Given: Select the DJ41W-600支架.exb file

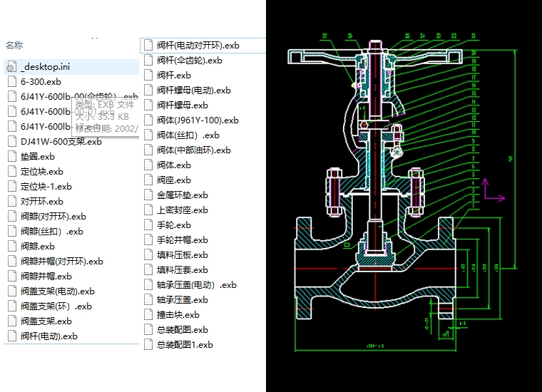Looking at the screenshot, I should click(x=61, y=142).
